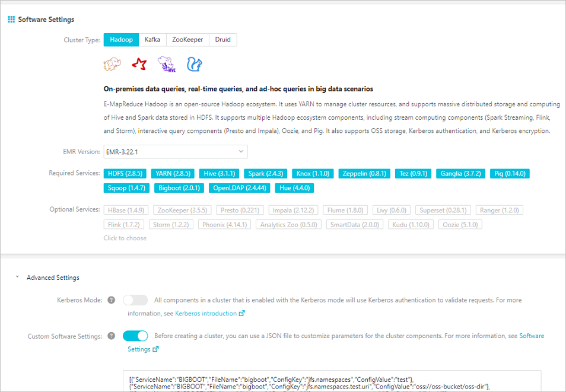The image size is (566, 392).
Task: Click the external-link icon beside Settings
Action: (x=155, y=349)
